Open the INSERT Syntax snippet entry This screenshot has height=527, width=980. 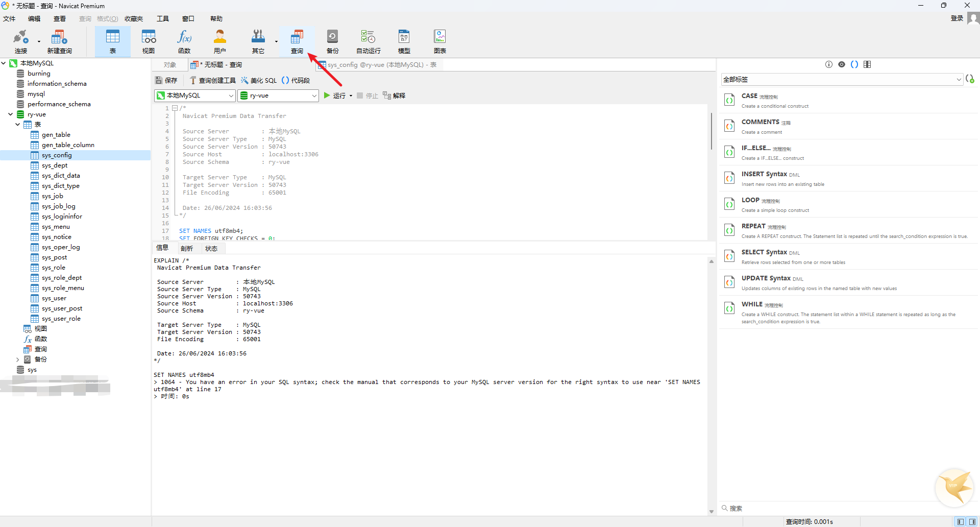849,178
